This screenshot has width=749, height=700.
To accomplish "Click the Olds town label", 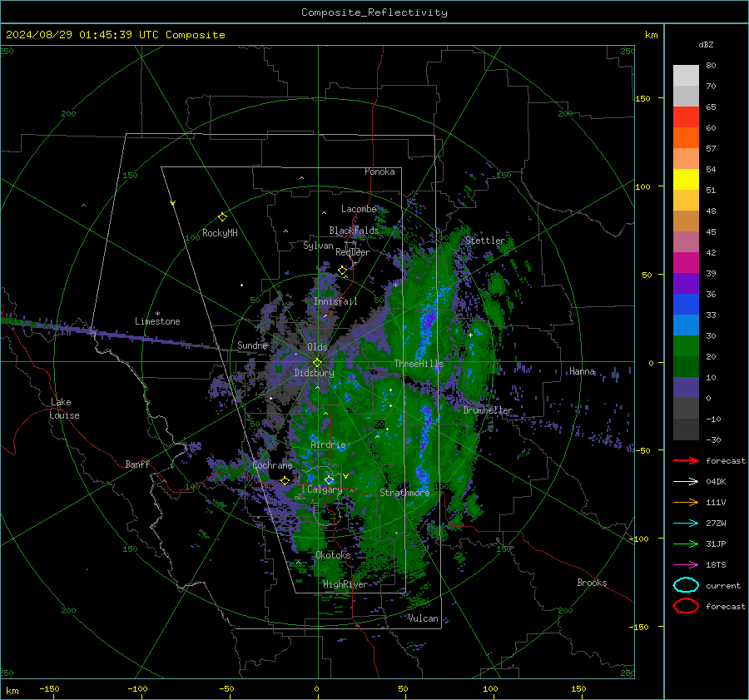I will coord(317,347).
